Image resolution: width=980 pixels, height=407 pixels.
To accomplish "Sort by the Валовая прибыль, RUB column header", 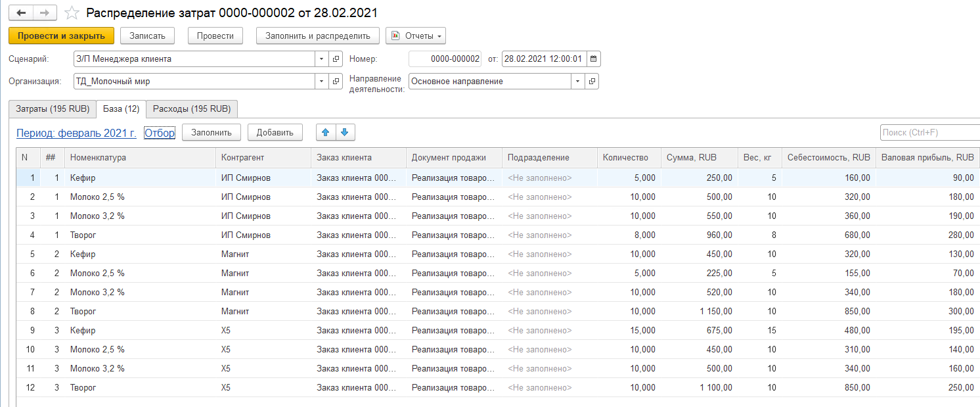I will pyautogui.click(x=927, y=158).
